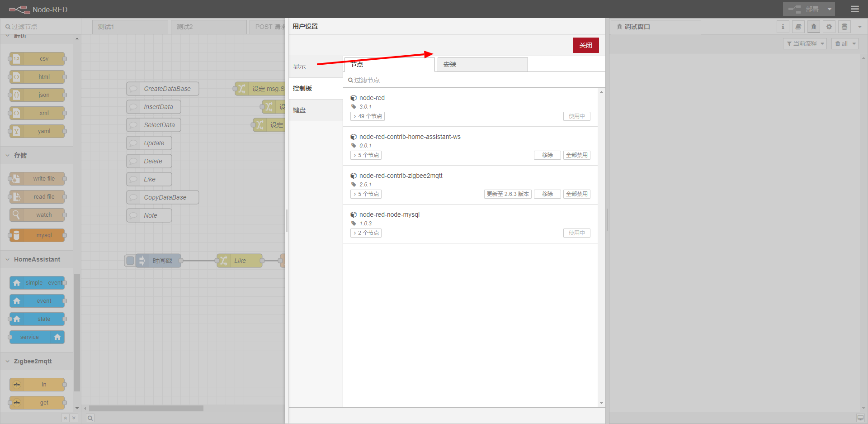868x424 pixels.
Task: Click the node-red-node-mysql in-use button
Action: pos(577,233)
